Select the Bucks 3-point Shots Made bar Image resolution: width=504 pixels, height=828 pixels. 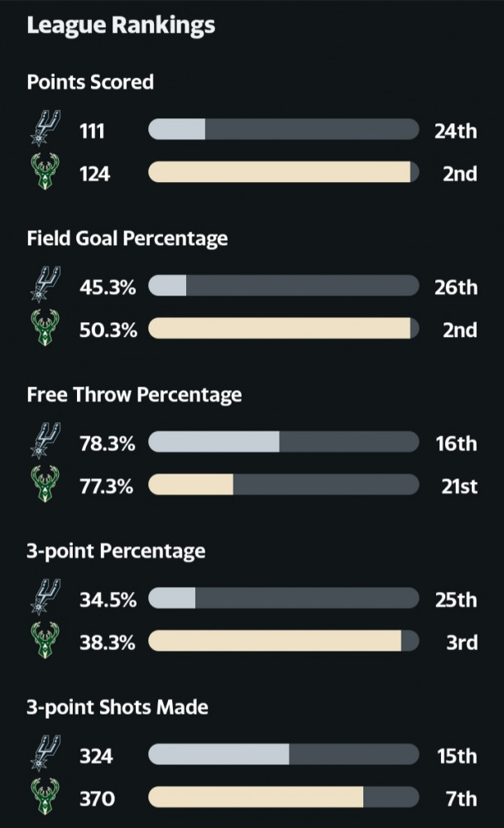[x=284, y=797]
